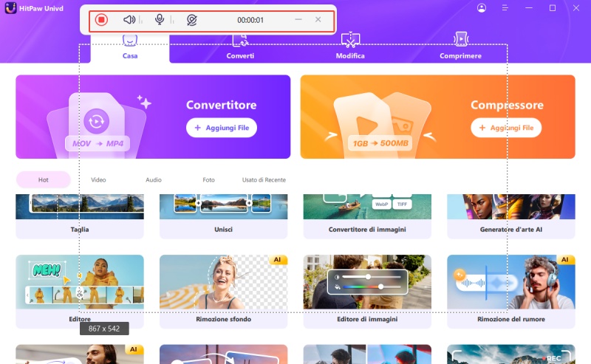Click the Compressore banner title
Screen dimensions: 591x364
pos(507,105)
